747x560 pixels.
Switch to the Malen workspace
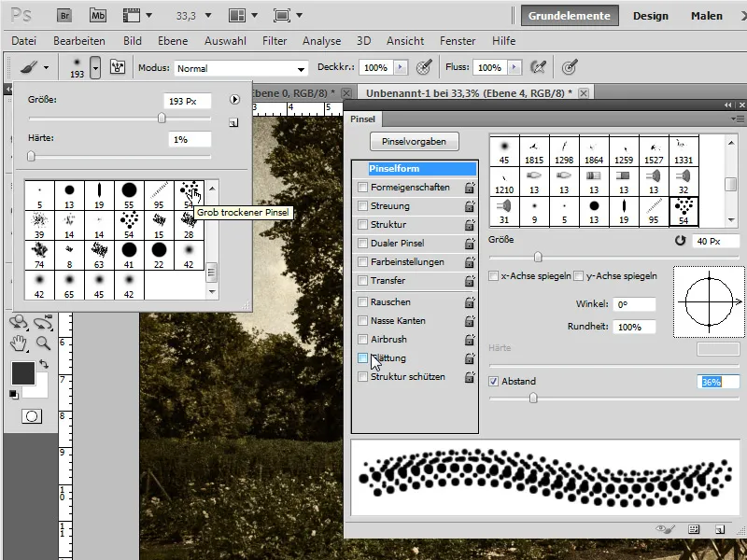point(707,16)
